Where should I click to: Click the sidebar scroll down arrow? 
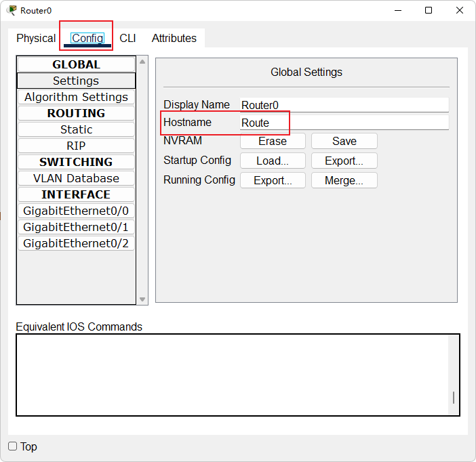click(142, 299)
